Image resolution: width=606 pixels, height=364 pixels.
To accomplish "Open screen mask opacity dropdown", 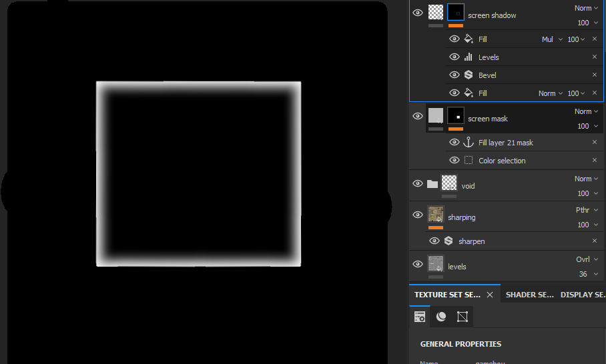I will point(588,126).
